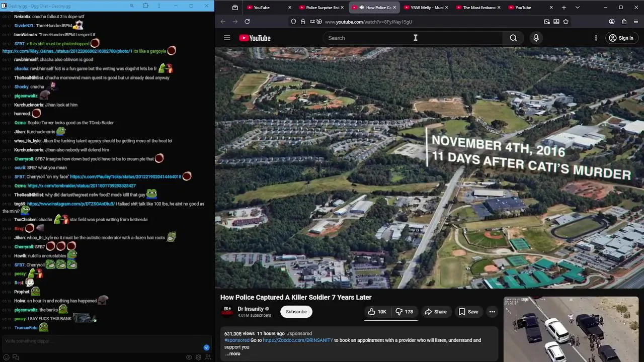644x362 pixels.
Task: Open the x.com/tombraider status link in chat
Action: click(x=82, y=186)
